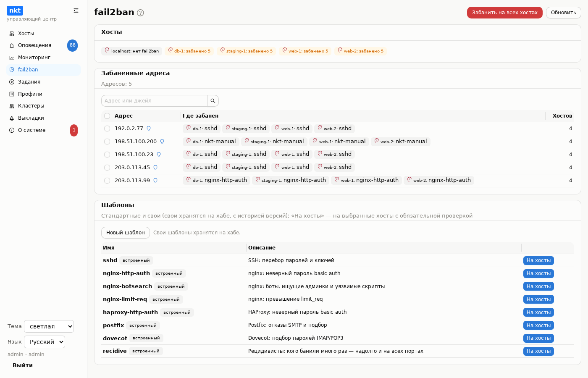The height and width of the screenshot is (378, 588).
Task: Click the lightbulb icon beside 192.0.2.77
Action: 149,129
